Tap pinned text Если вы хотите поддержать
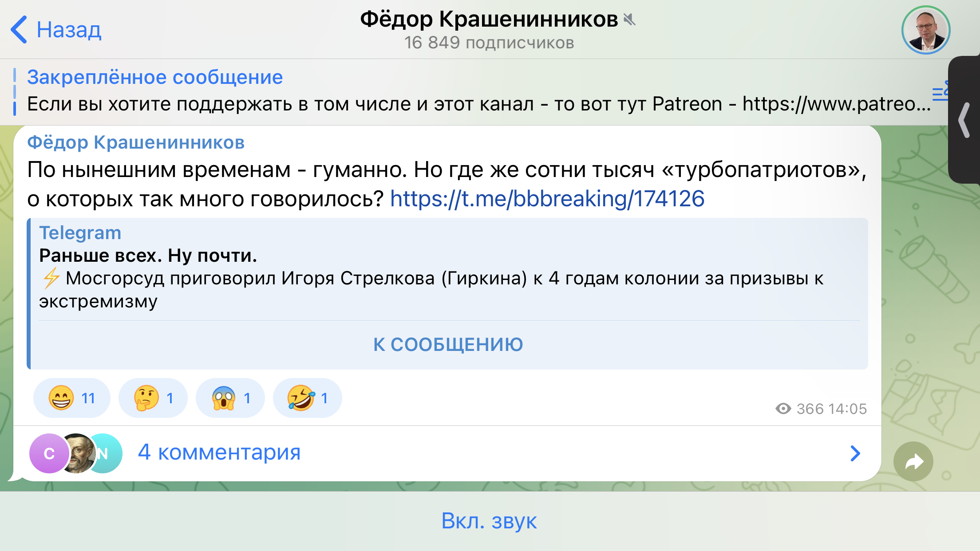Screen dimensions: 980x551 tap(479, 104)
